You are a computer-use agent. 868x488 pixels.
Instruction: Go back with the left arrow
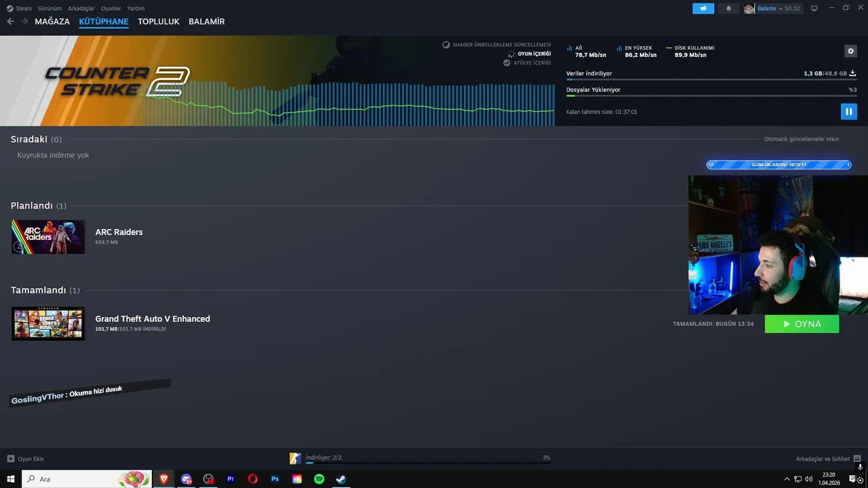10,22
